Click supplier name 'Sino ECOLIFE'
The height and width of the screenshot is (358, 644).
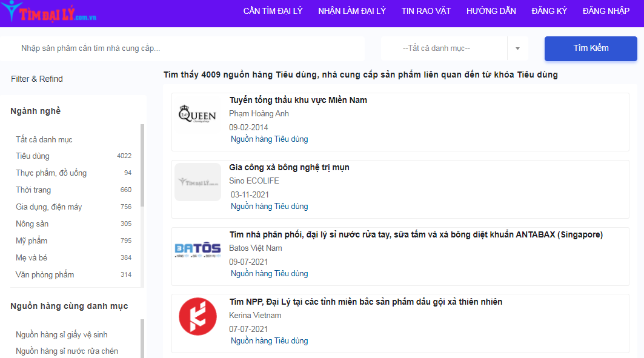coord(254,181)
